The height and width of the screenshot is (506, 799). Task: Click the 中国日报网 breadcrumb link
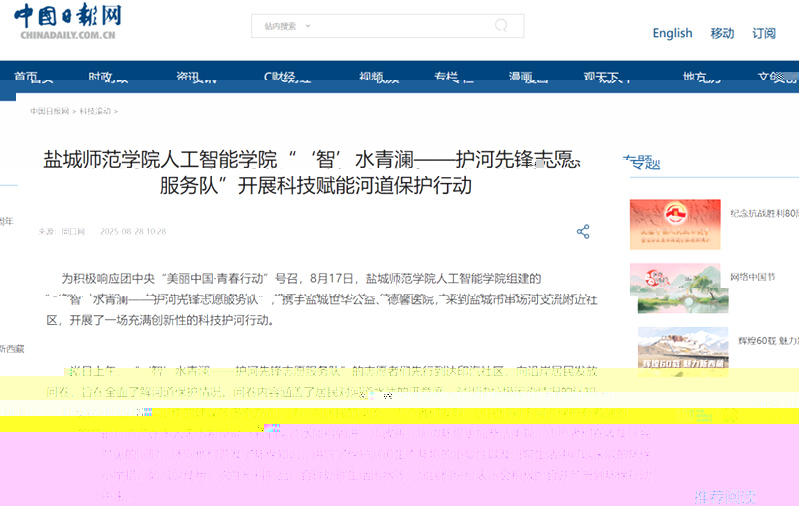pos(49,111)
